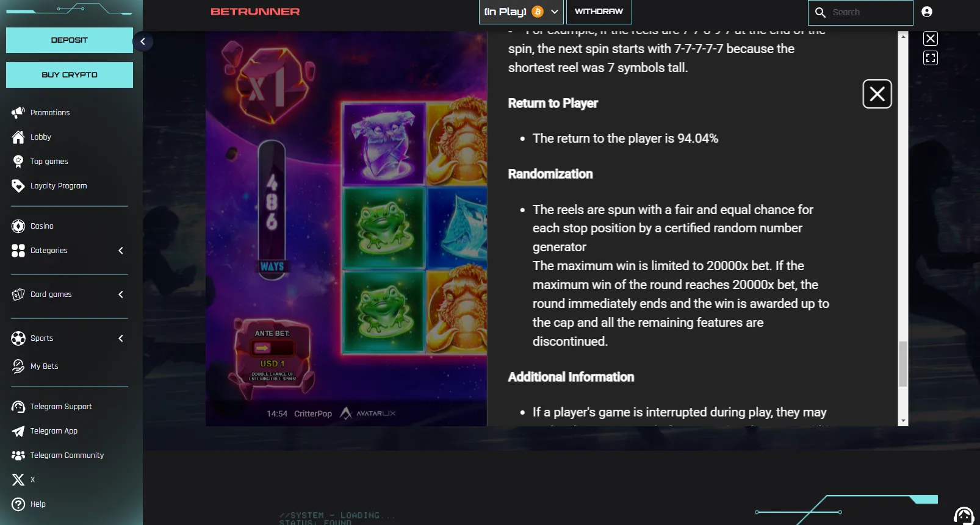
Task: Expand the Categories submenu chevron
Action: click(121, 251)
